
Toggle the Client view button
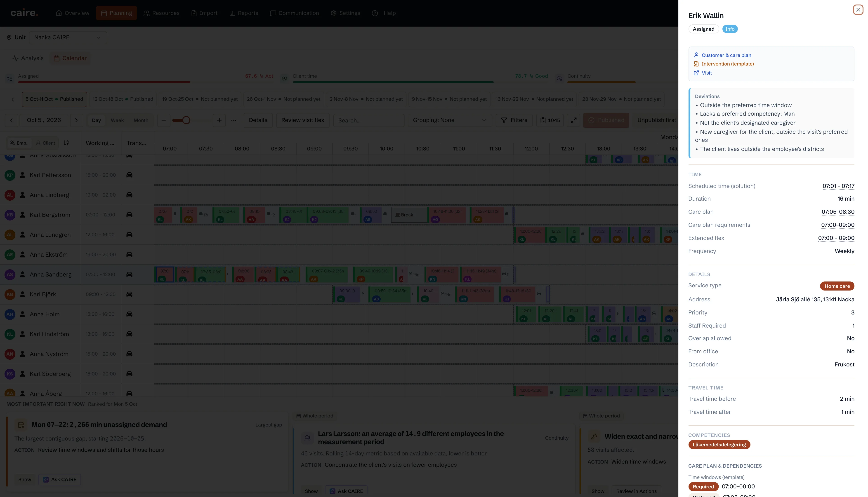(45, 143)
